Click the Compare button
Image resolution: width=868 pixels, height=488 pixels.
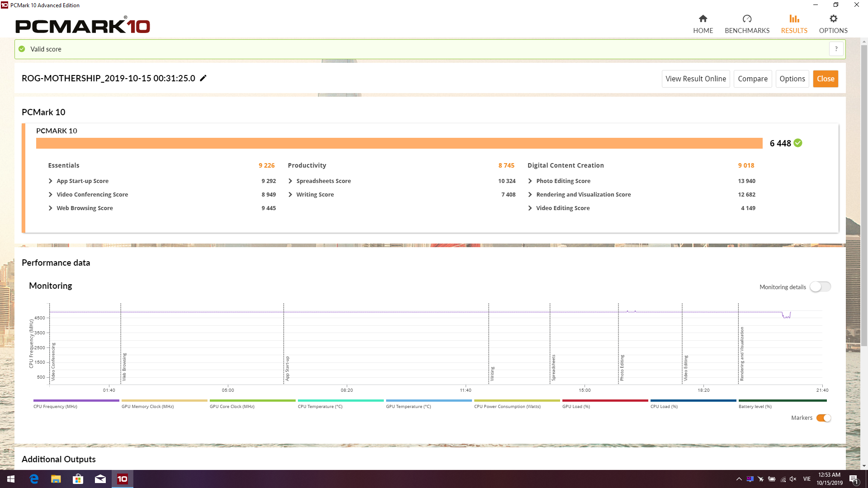click(752, 79)
